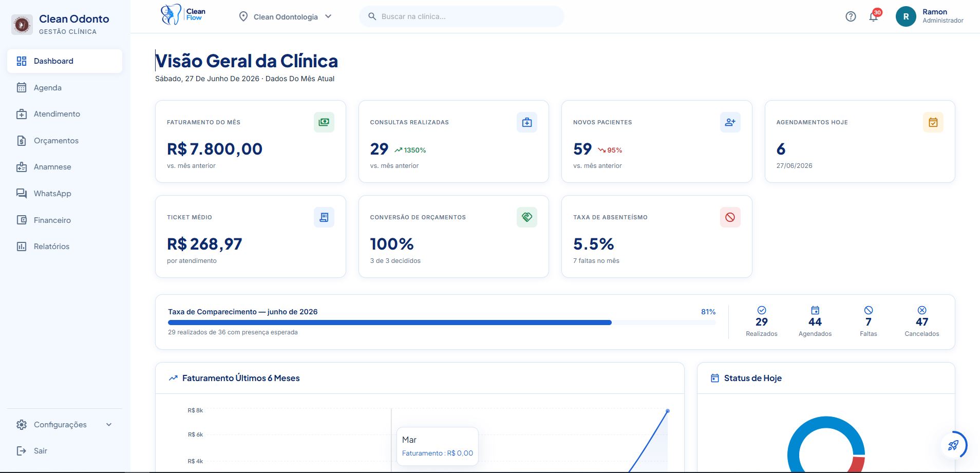980x473 pixels.
Task: Click the Faturamento do Mês money icon
Action: (324, 122)
